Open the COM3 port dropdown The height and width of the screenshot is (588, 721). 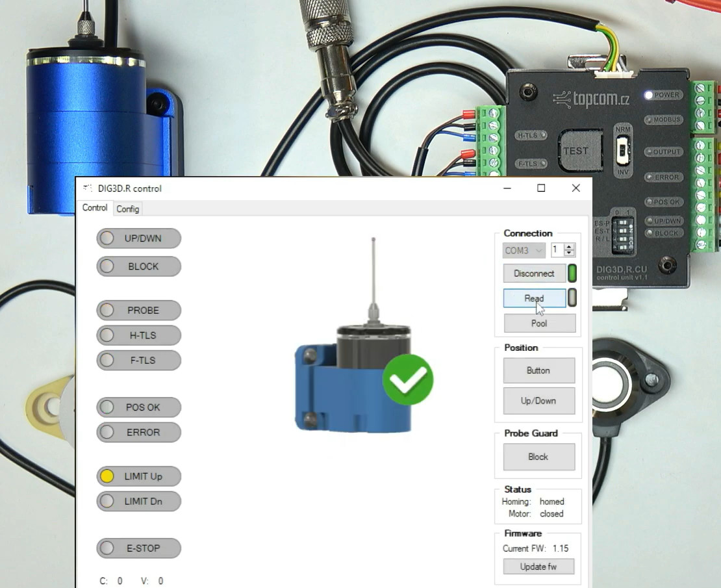pos(524,250)
